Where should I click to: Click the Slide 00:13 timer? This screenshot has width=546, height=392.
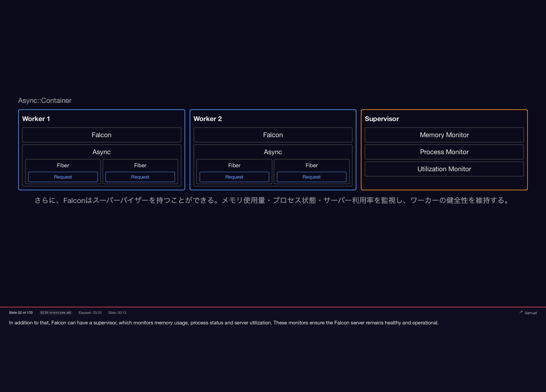tap(117, 312)
